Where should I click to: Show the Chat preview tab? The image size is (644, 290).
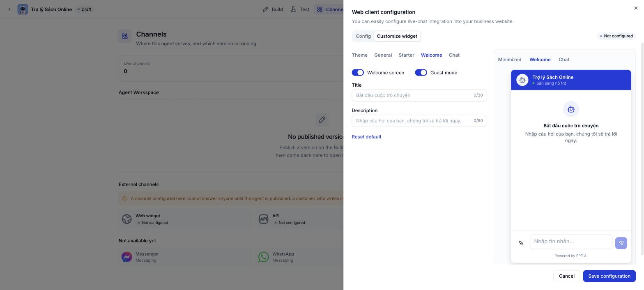564,60
